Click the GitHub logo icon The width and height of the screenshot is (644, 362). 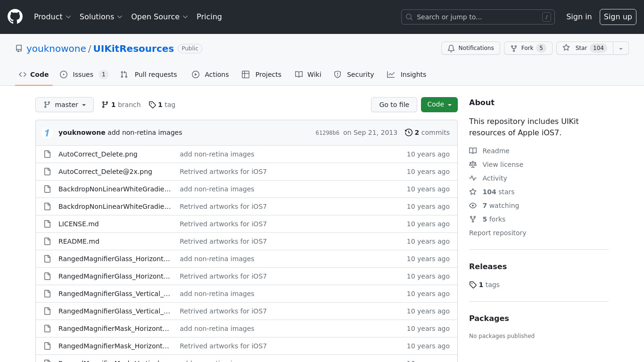click(15, 17)
